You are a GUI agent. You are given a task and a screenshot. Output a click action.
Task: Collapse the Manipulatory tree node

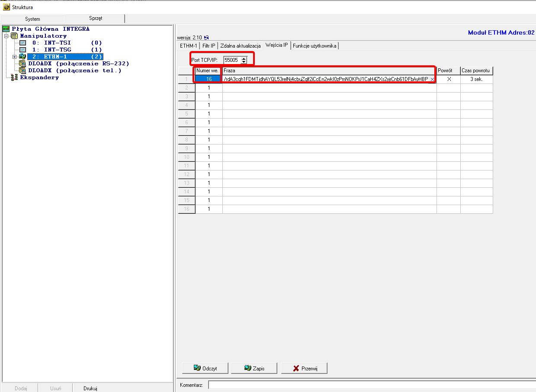pyautogui.click(x=6, y=36)
